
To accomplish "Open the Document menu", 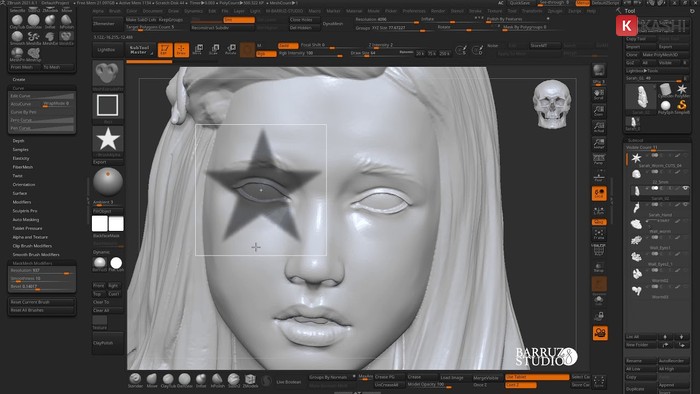I will (x=153, y=11).
